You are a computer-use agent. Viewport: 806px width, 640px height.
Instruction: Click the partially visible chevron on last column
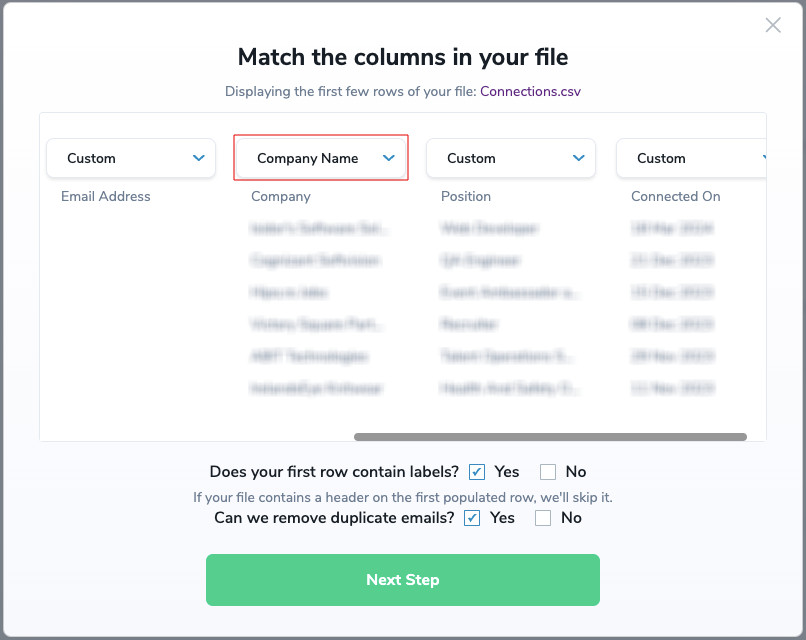click(762, 157)
